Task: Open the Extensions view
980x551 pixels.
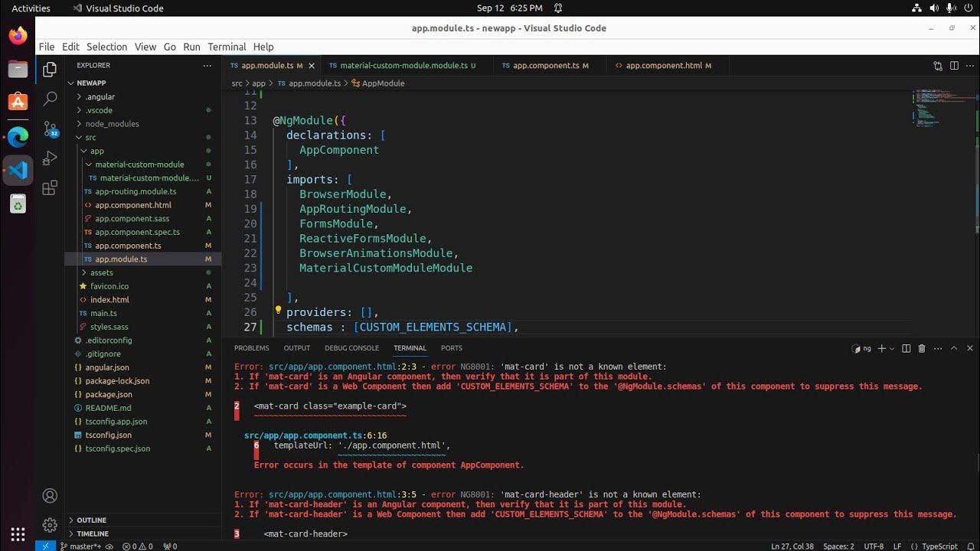Action: pos(50,187)
